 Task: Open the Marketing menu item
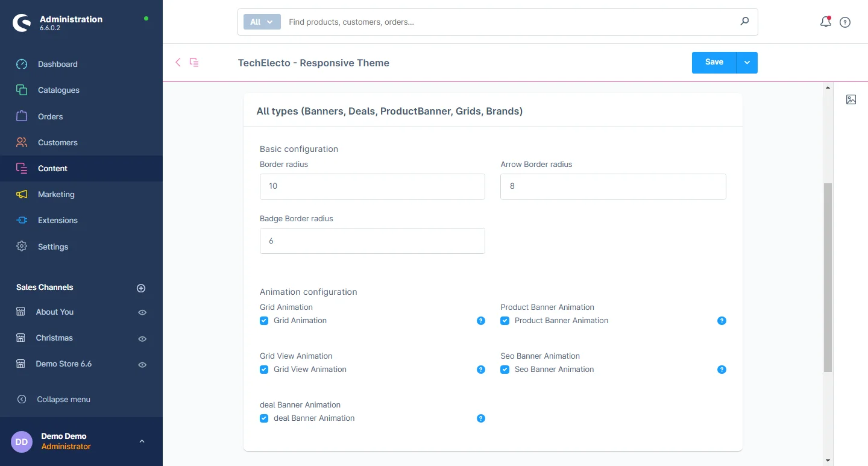(x=56, y=194)
